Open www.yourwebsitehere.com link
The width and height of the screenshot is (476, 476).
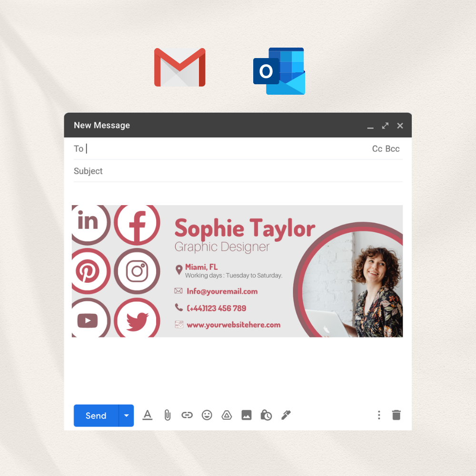point(233,325)
